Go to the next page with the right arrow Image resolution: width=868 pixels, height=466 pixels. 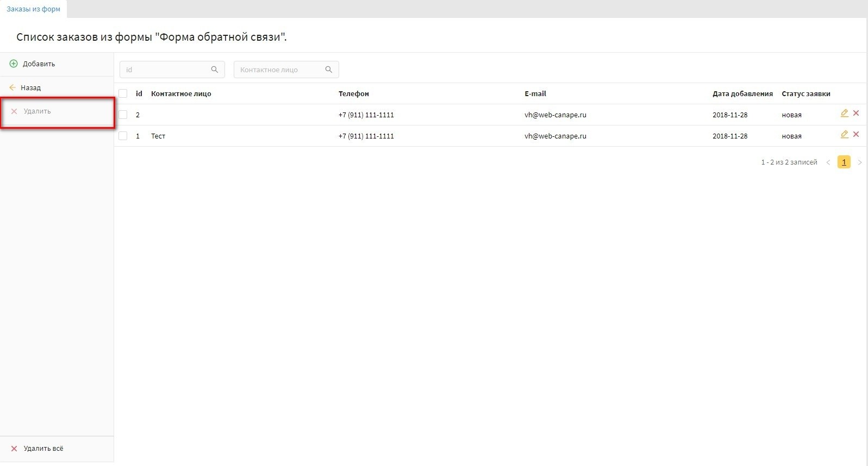(859, 162)
